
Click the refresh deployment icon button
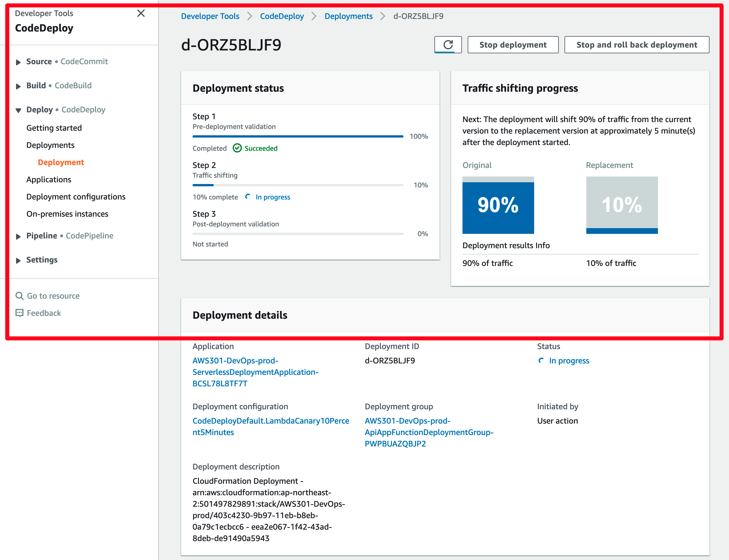448,45
